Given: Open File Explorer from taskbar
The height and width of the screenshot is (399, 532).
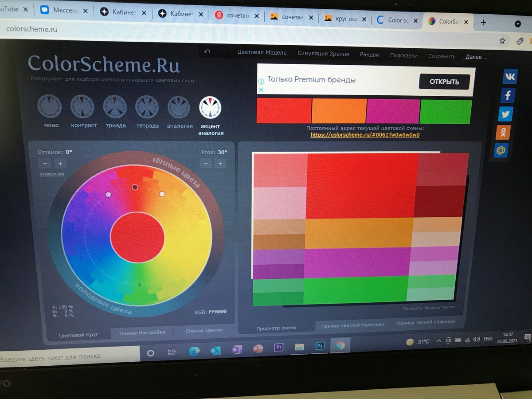Looking at the screenshot, I should point(299,347).
